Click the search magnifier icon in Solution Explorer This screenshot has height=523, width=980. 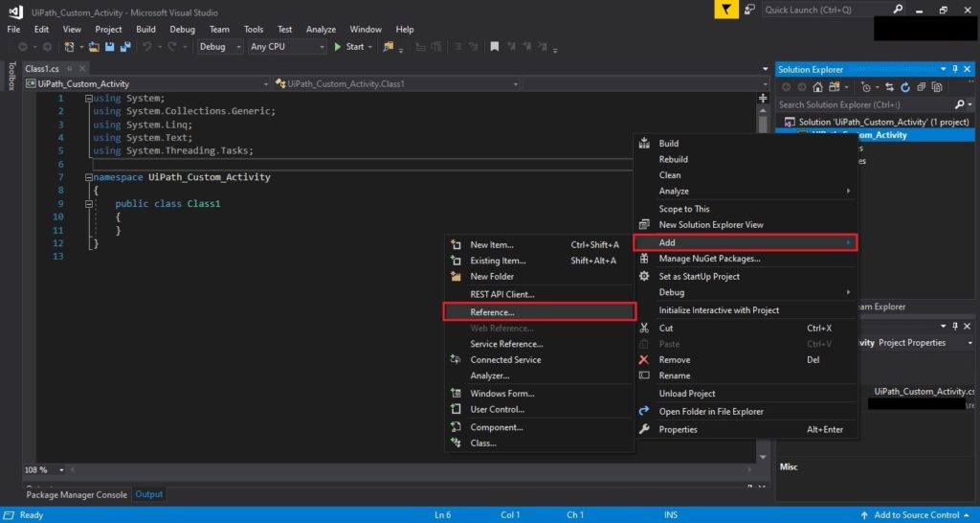pos(960,104)
